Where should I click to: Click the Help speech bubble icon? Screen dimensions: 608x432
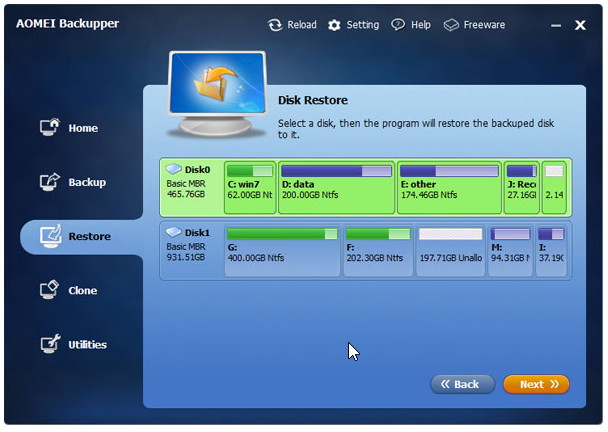coord(398,25)
